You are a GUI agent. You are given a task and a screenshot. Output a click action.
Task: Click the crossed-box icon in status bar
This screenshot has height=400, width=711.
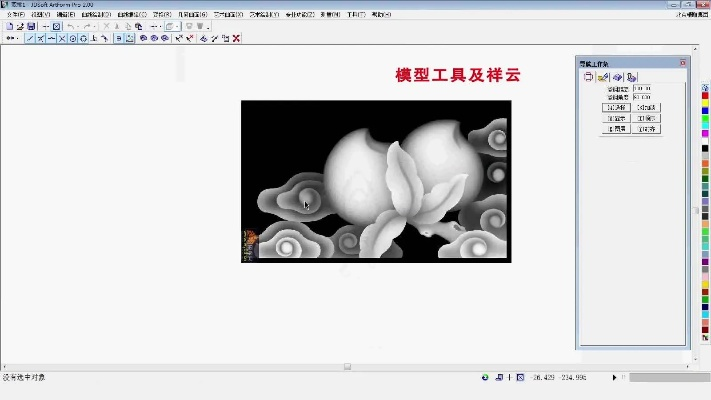coord(521,377)
